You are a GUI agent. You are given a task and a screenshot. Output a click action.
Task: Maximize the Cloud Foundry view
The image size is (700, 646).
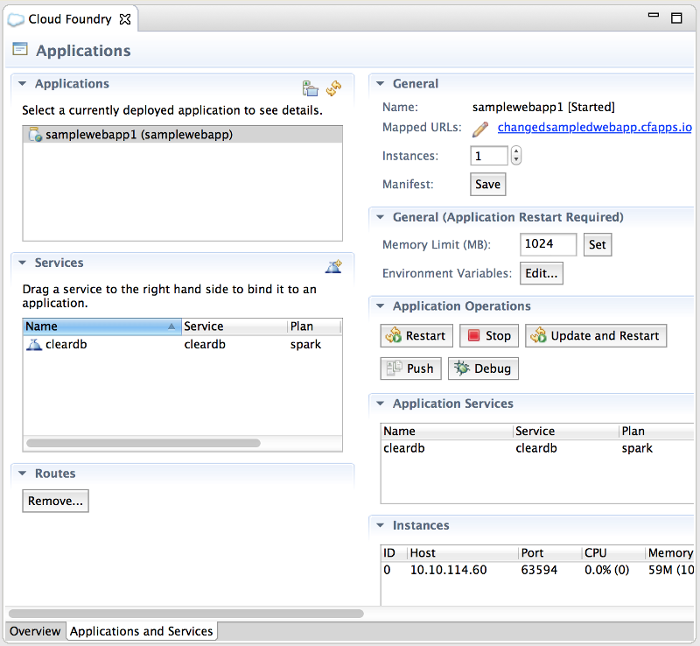coord(677,18)
